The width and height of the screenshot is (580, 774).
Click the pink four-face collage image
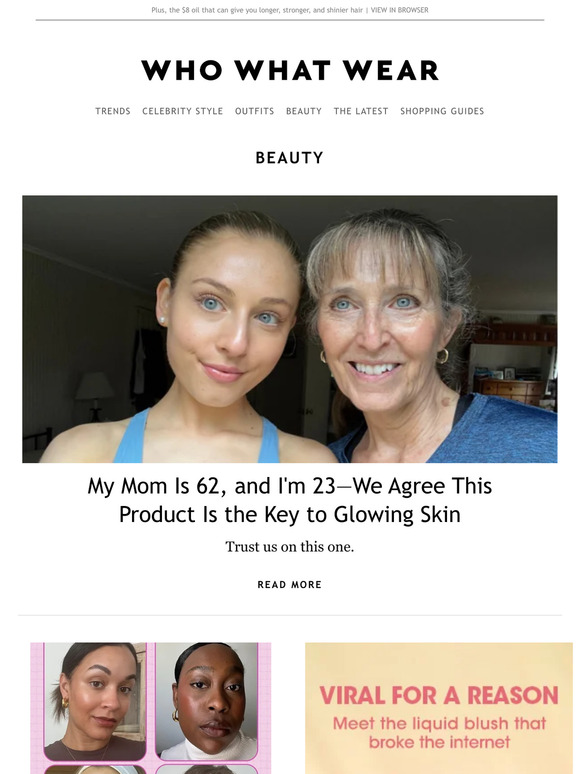(151, 708)
